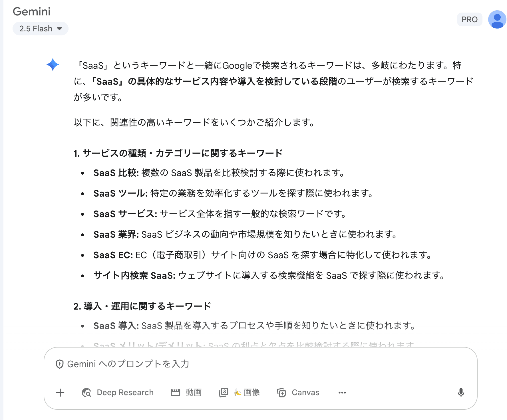Expand the 2.5 Flash model selector
The width and height of the screenshot is (507, 420).
point(41,29)
